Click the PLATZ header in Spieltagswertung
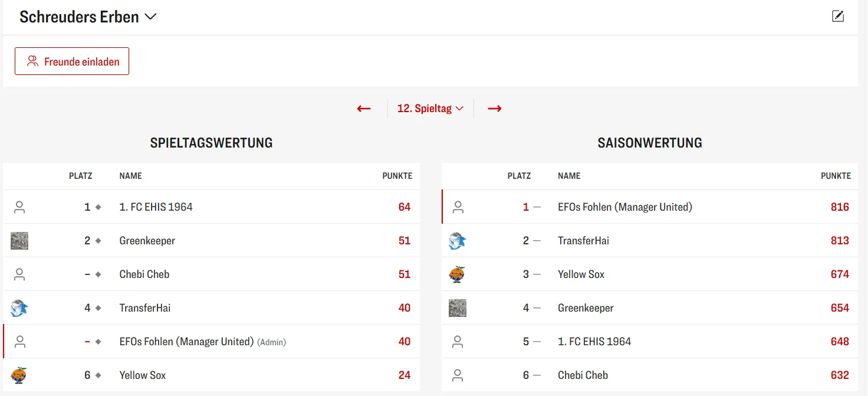Image resolution: width=868 pixels, height=396 pixels. [80, 176]
